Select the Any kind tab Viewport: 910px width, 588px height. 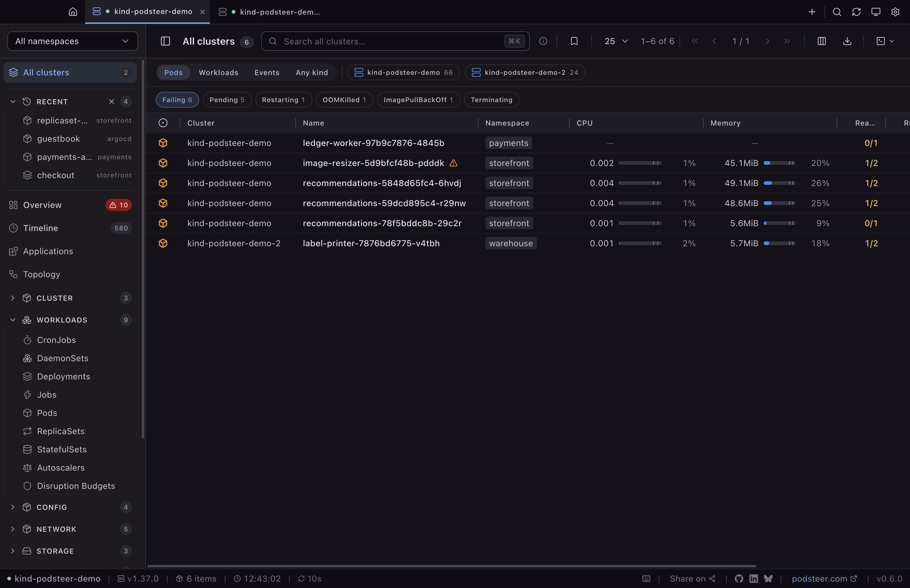pos(312,73)
